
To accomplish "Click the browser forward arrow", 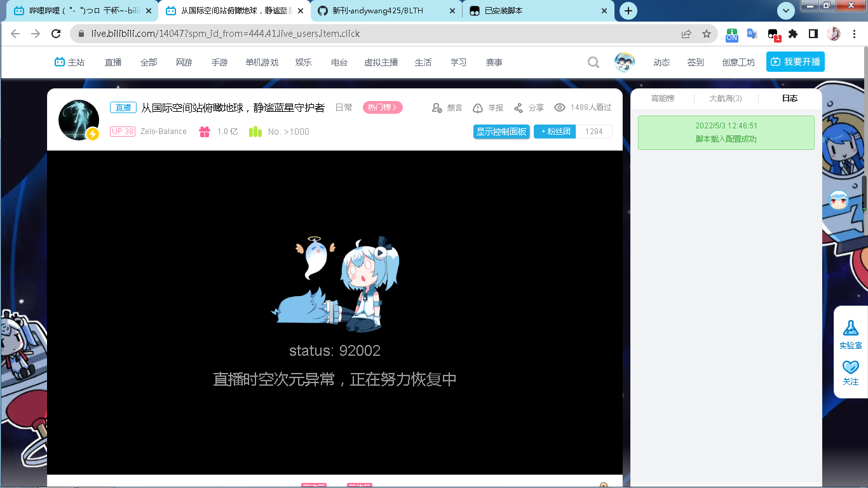I will point(36,34).
